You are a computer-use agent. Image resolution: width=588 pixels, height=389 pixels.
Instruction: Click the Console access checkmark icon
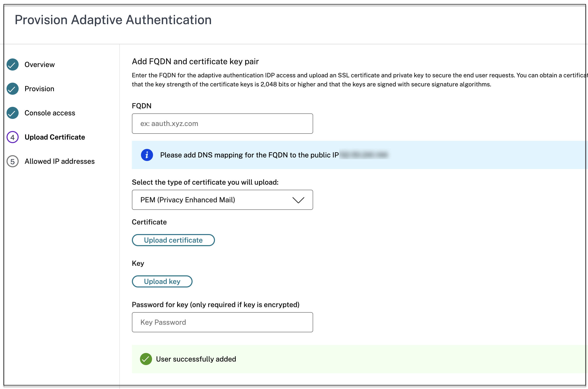point(13,113)
